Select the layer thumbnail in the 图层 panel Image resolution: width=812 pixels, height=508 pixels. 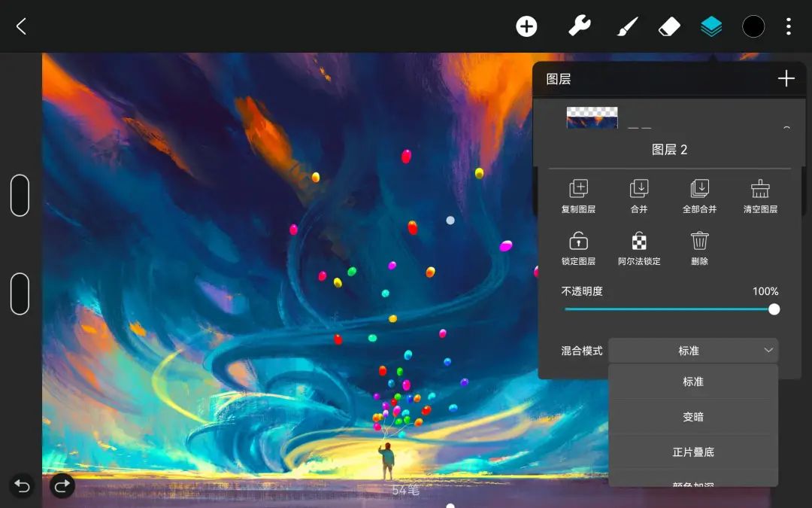[592, 117]
